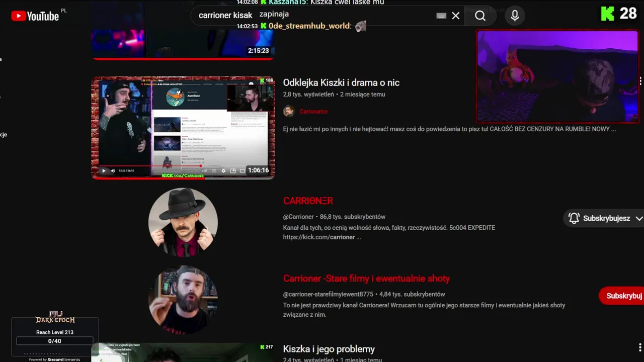
Task: Click the 1:06:16 duration badge
Action: coord(259,170)
